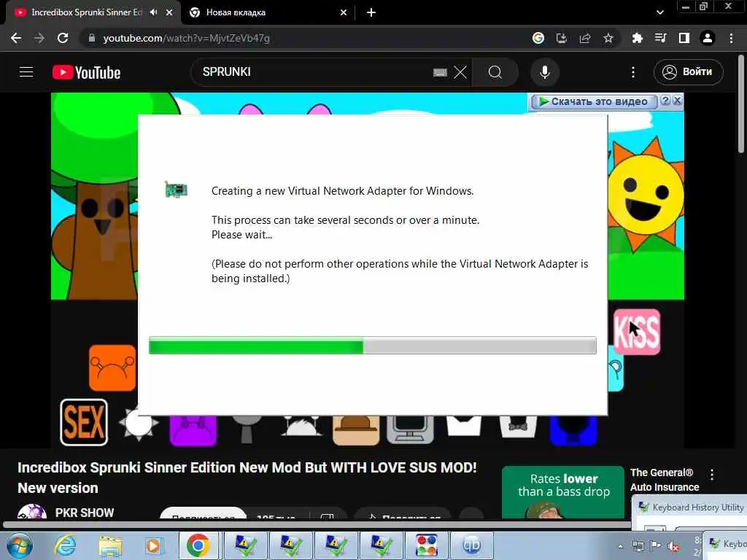This screenshot has width=747, height=560.
Task: Start voice search with microphone
Action: click(x=544, y=72)
